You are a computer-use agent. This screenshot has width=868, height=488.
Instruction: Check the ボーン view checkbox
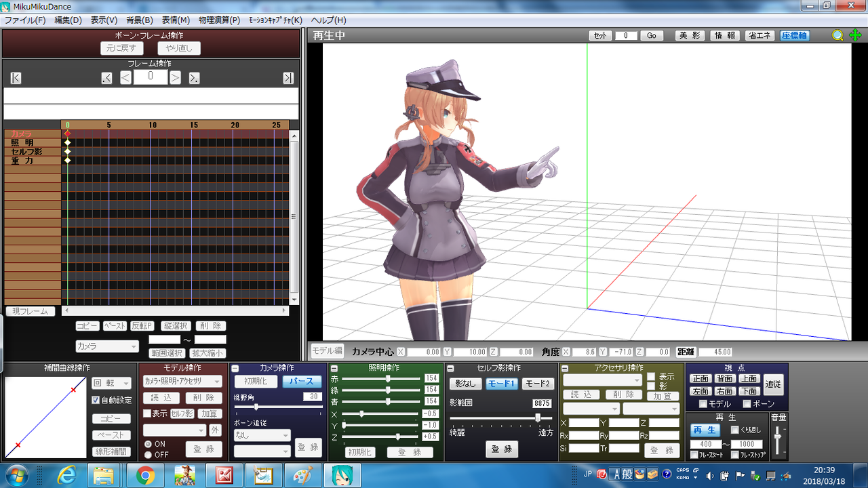(x=747, y=404)
